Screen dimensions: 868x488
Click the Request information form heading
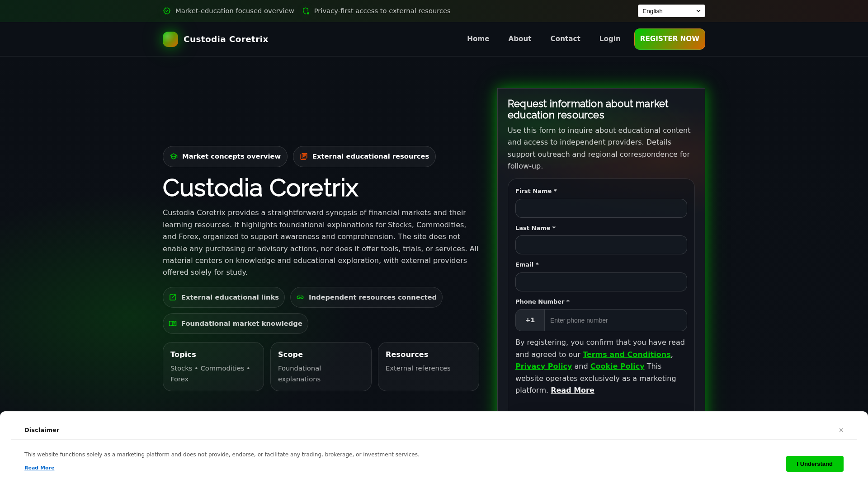pyautogui.click(x=588, y=109)
